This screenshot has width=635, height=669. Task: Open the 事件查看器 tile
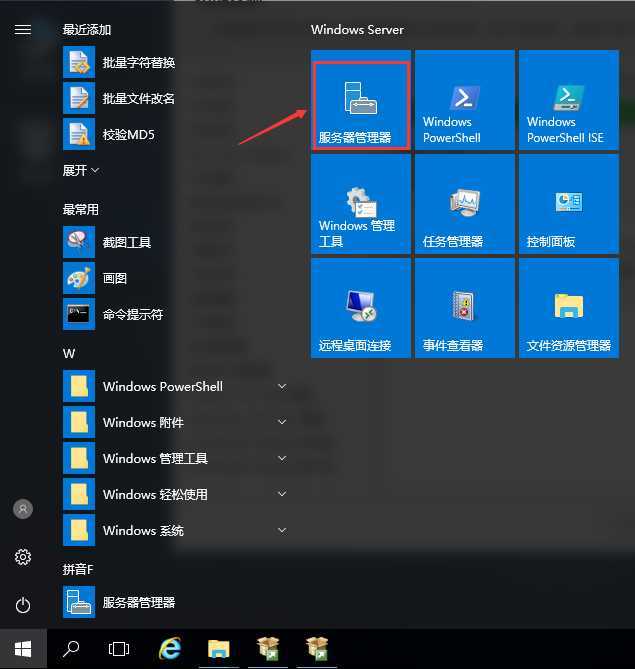pyautogui.click(x=465, y=308)
